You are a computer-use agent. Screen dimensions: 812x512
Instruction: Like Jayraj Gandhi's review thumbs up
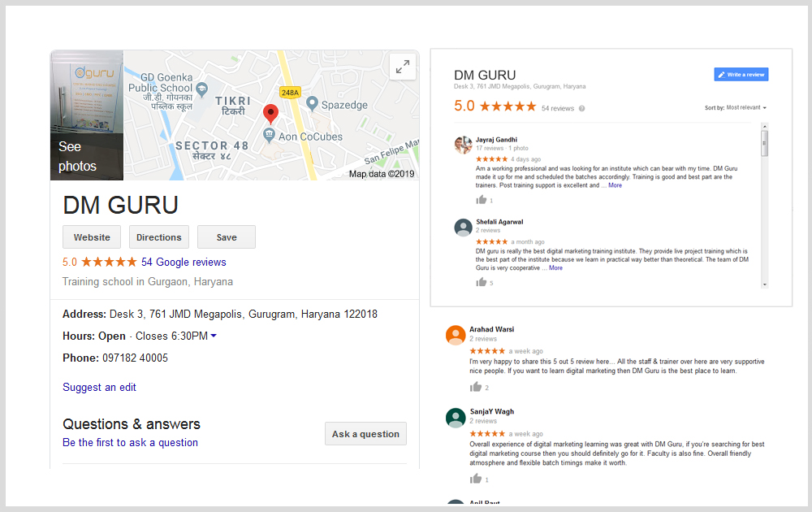(481, 199)
